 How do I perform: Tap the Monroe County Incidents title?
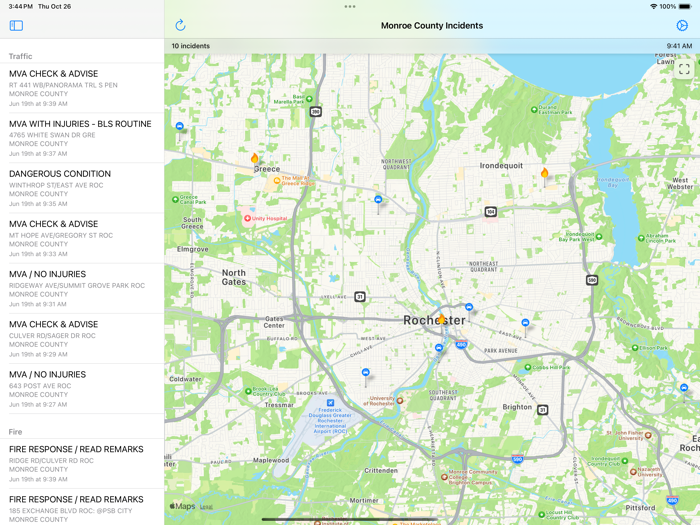[432, 25]
